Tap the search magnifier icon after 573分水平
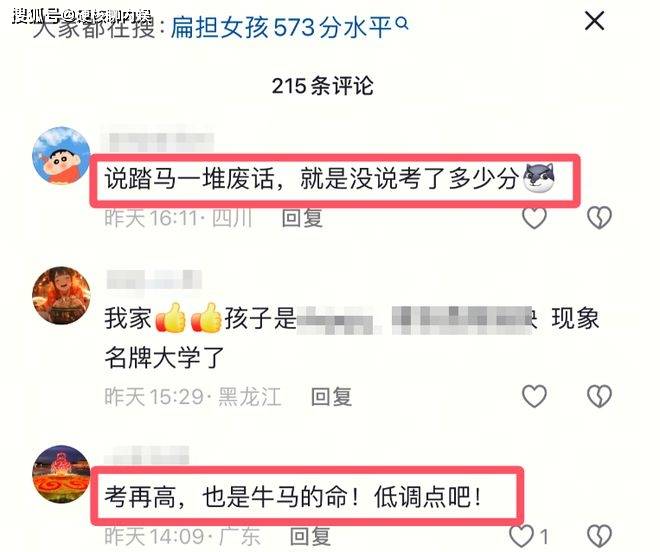This screenshot has height=552, width=660. (x=402, y=24)
